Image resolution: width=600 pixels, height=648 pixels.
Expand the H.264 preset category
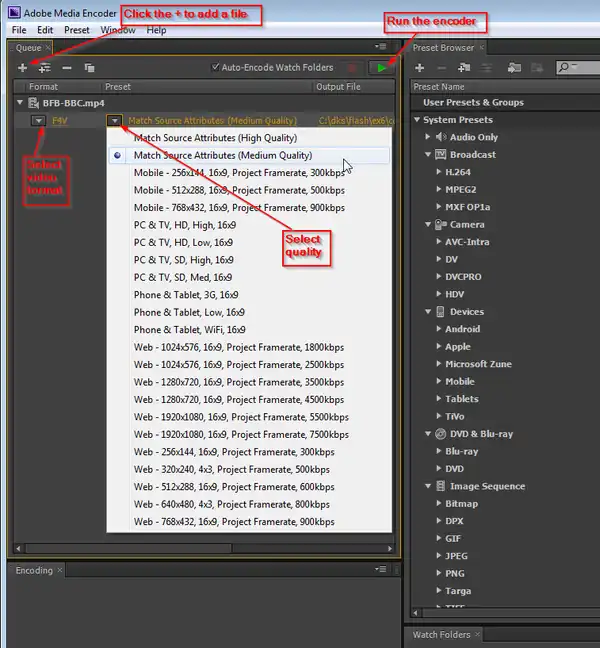[x=438, y=172]
